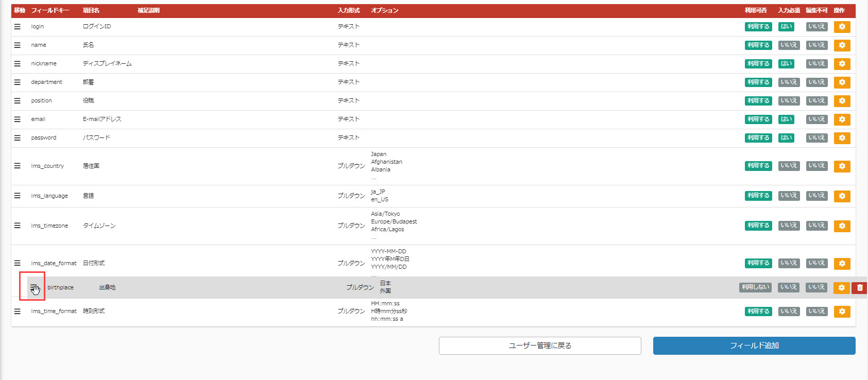Click プルダウン type in lms_date_format row
The width and height of the screenshot is (868, 380).
click(351, 263)
